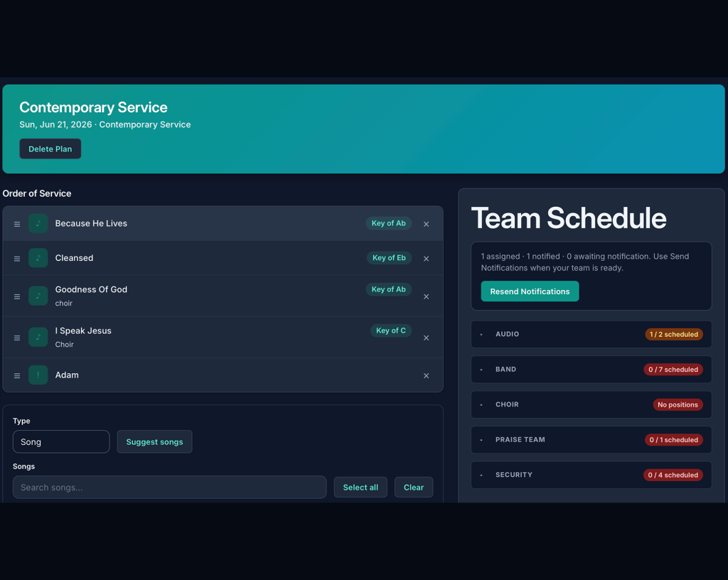
Task: Delete this plan with Delete Plan button
Action: (x=50, y=149)
